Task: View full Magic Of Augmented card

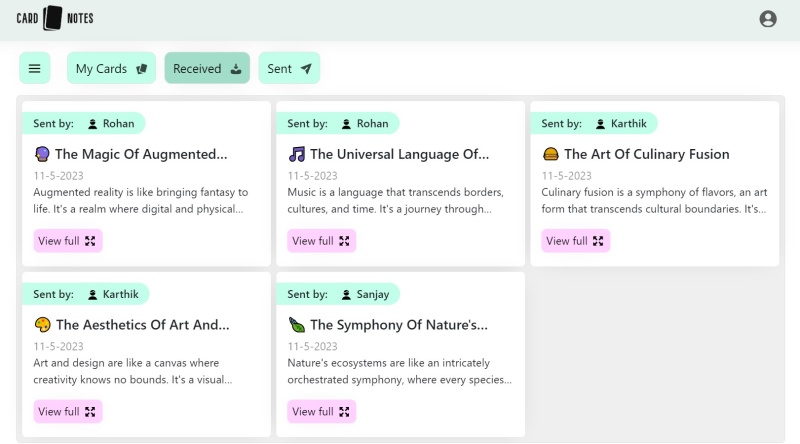Action: tap(68, 241)
